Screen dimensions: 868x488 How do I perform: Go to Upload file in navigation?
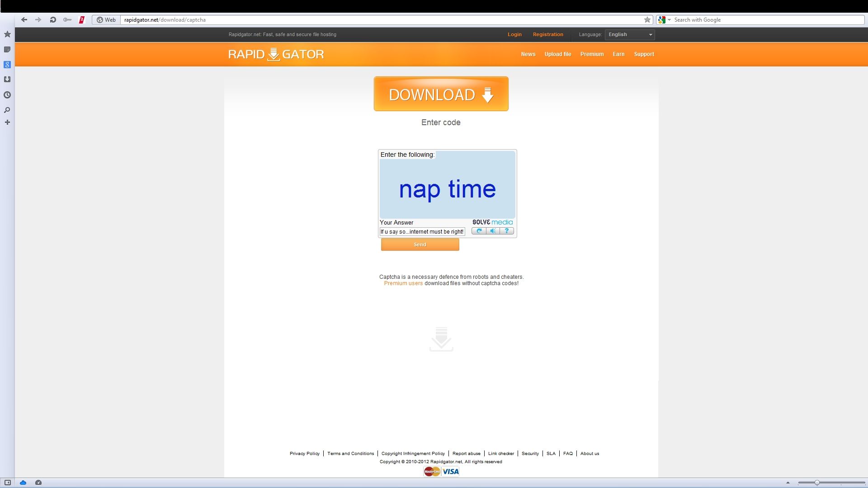[x=557, y=54]
